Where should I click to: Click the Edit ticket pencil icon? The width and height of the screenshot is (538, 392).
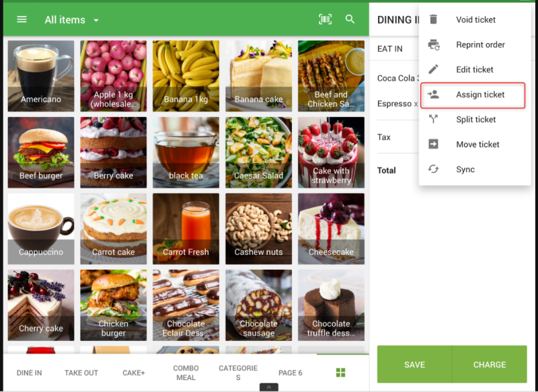pos(434,69)
